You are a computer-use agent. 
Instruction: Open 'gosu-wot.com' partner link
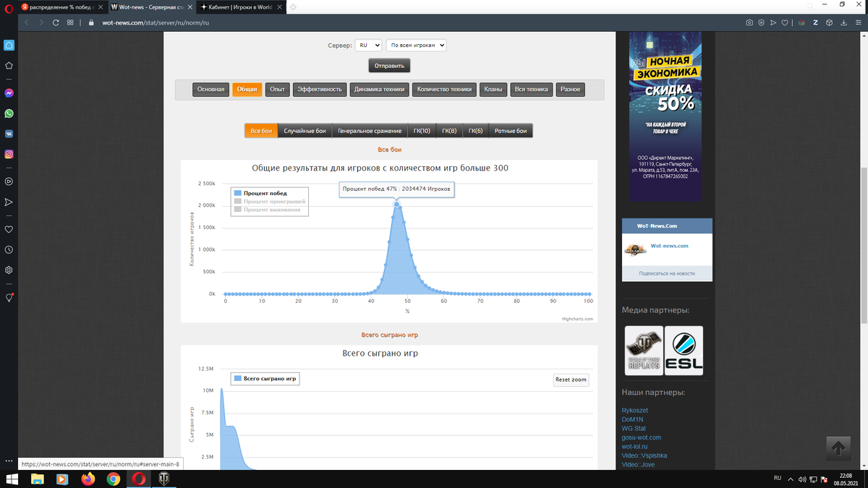(642, 437)
